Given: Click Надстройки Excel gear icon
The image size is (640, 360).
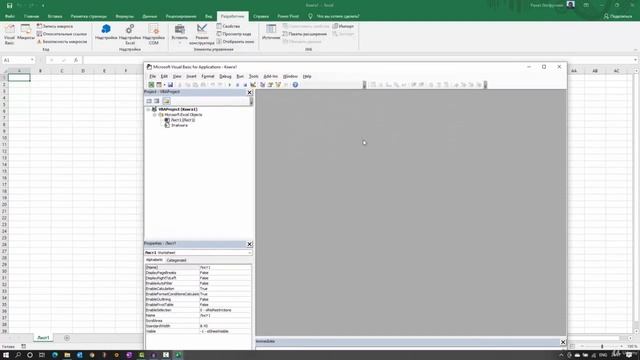Looking at the screenshot, I should [130, 34].
